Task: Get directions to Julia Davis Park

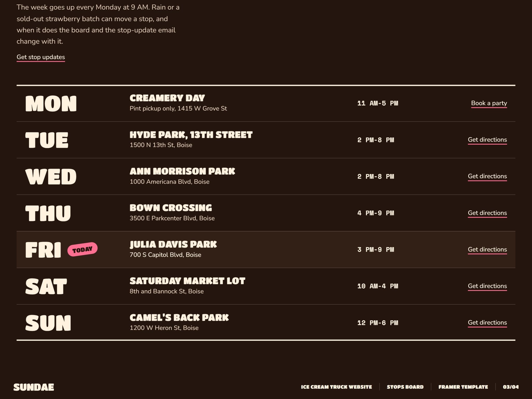Action: [487, 250]
